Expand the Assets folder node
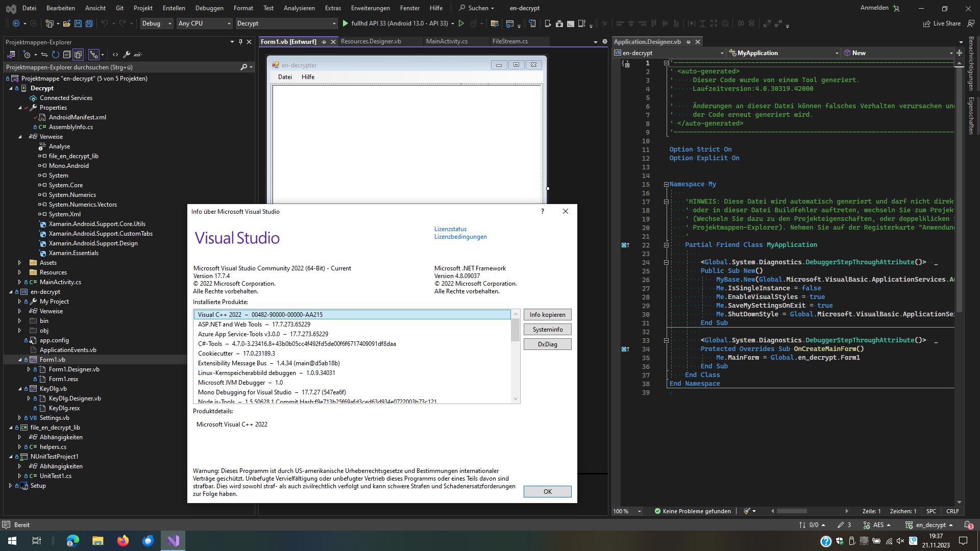The width and height of the screenshot is (980, 551). point(20,263)
